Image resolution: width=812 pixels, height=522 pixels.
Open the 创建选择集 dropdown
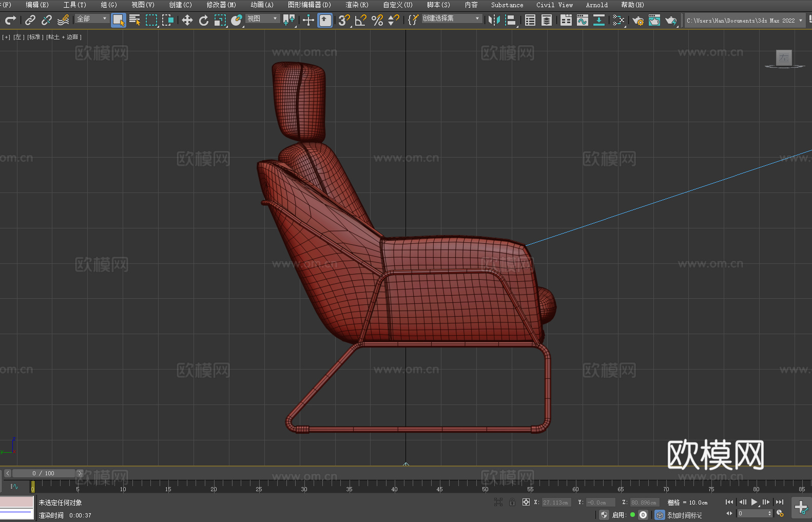pos(452,18)
